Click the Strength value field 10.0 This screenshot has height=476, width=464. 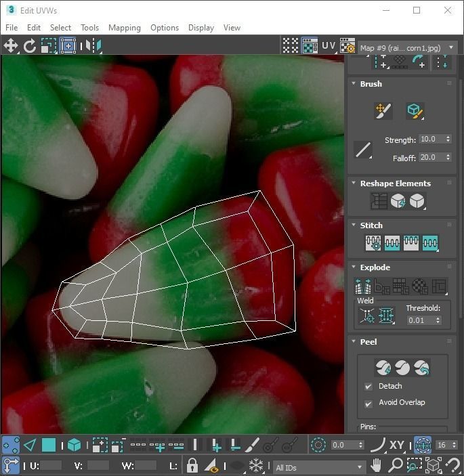pos(431,139)
